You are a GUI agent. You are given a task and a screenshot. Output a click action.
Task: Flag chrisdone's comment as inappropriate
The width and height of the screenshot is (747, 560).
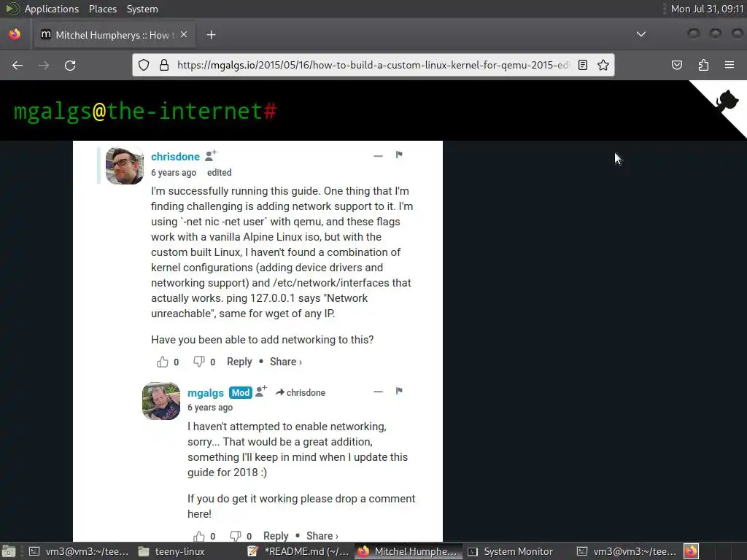(399, 155)
